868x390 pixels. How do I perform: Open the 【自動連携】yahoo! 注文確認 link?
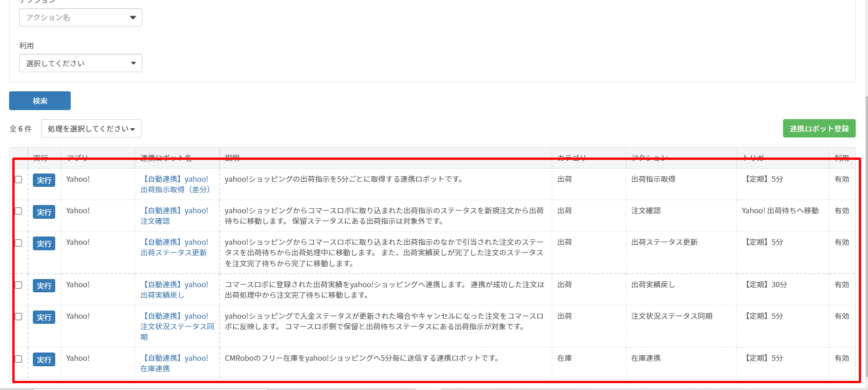[174, 216]
